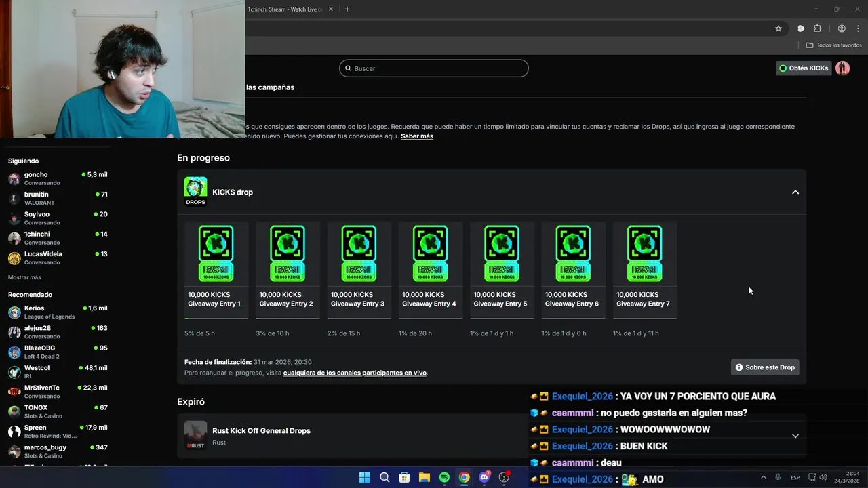Click caammmi username on gastarla message

(x=573, y=413)
